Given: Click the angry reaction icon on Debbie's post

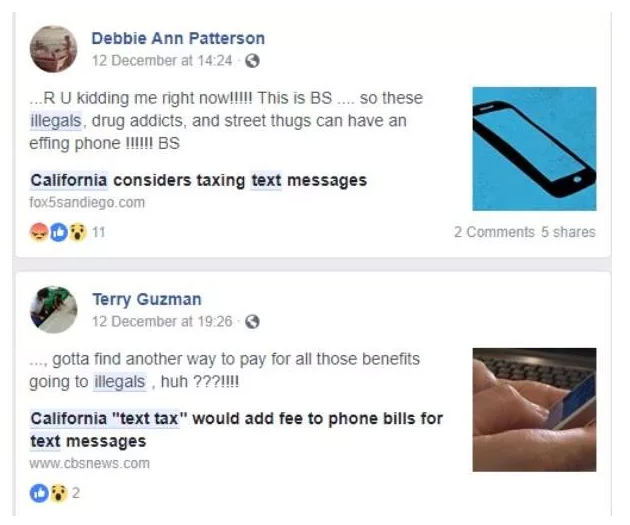Looking at the screenshot, I should pyautogui.click(x=39, y=232).
